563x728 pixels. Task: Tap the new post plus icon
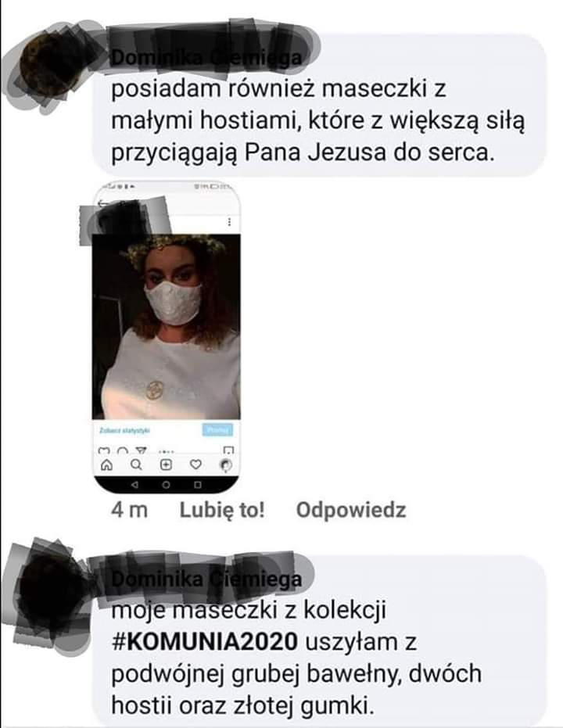166,464
